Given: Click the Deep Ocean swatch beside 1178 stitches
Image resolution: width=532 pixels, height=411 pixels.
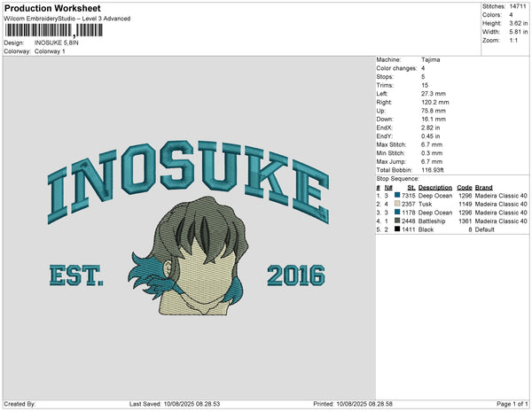Looking at the screenshot, I should pyautogui.click(x=397, y=212).
